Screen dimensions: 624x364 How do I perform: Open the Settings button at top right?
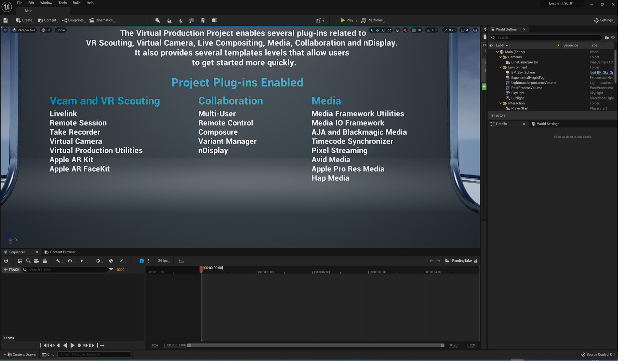tap(604, 21)
